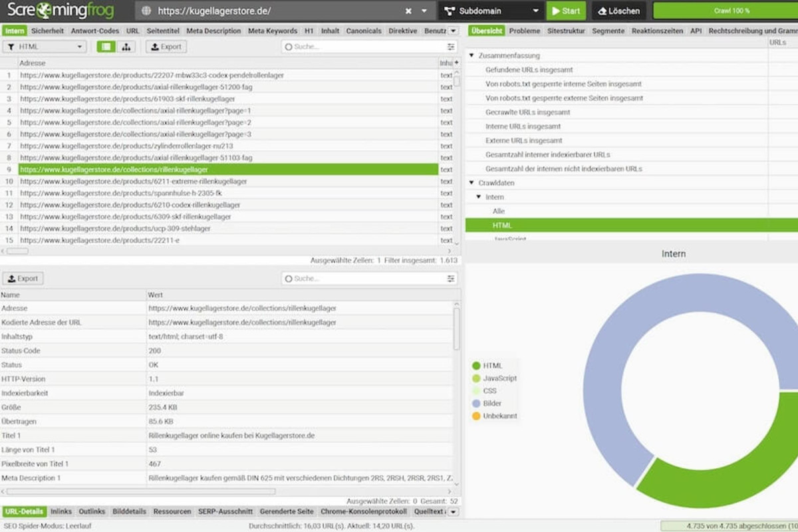
Task: Open the HTML filter dropdown
Action: pos(45,47)
